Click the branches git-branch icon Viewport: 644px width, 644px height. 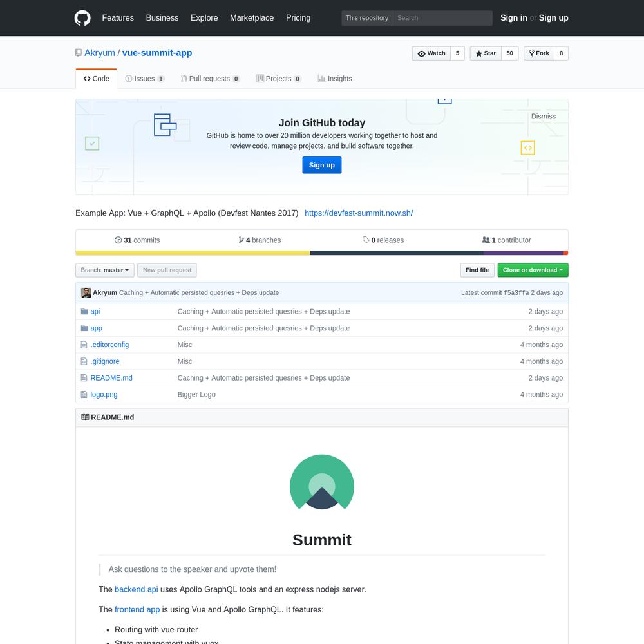(241, 240)
